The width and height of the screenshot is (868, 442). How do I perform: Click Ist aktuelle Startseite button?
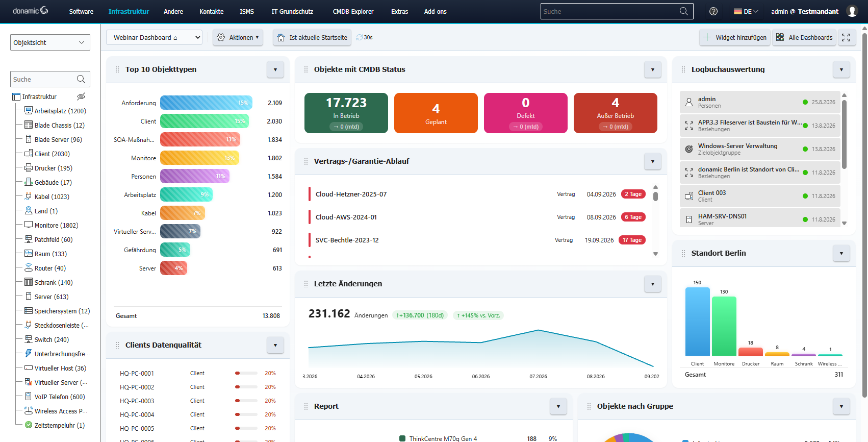pos(312,37)
